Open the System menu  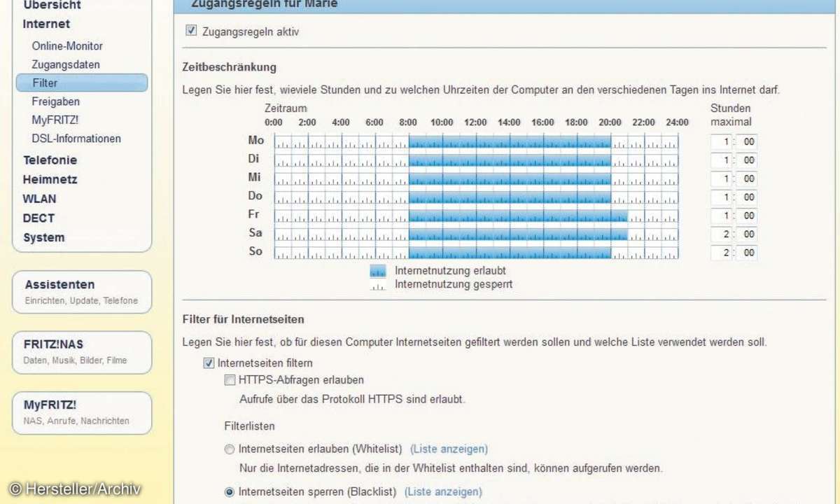point(43,237)
